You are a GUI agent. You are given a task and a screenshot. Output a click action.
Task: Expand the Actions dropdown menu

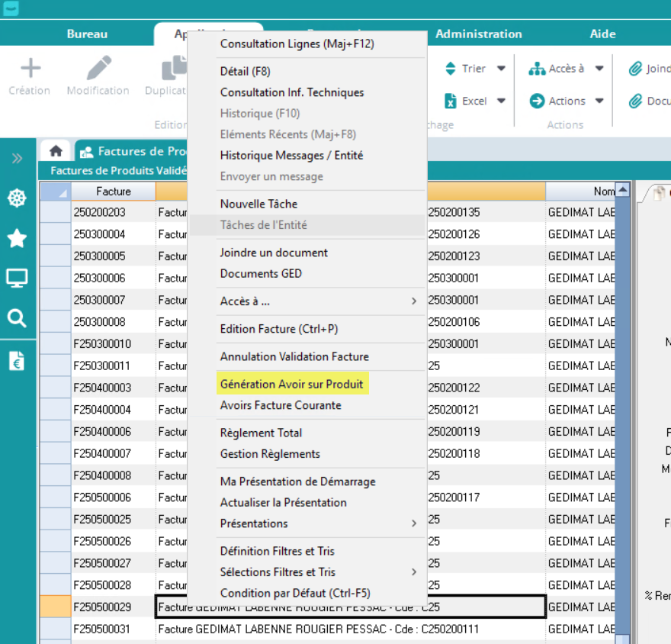pyautogui.click(x=599, y=101)
